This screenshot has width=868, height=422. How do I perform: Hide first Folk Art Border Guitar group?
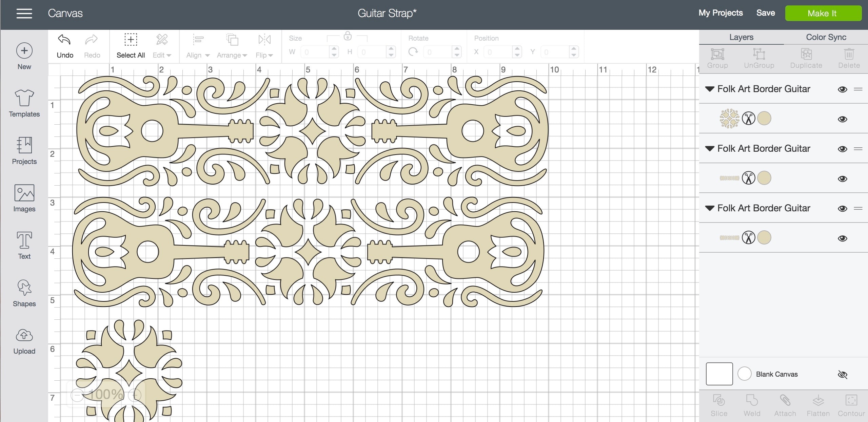click(x=842, y=89)
